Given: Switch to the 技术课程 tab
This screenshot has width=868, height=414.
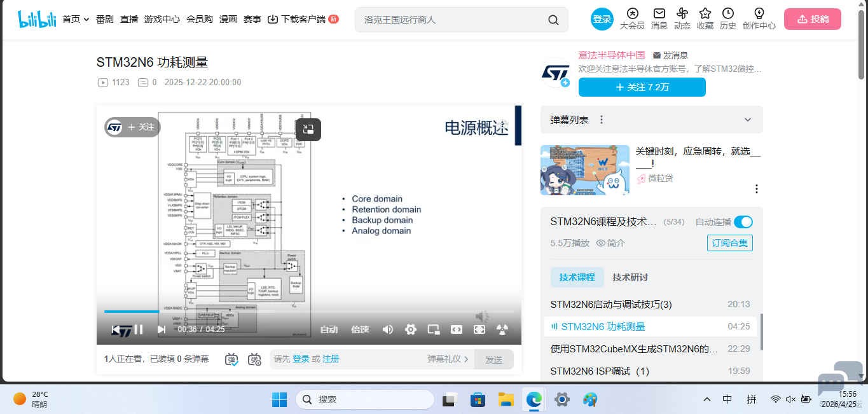Looking at the screenshot, I should (577, 277).
